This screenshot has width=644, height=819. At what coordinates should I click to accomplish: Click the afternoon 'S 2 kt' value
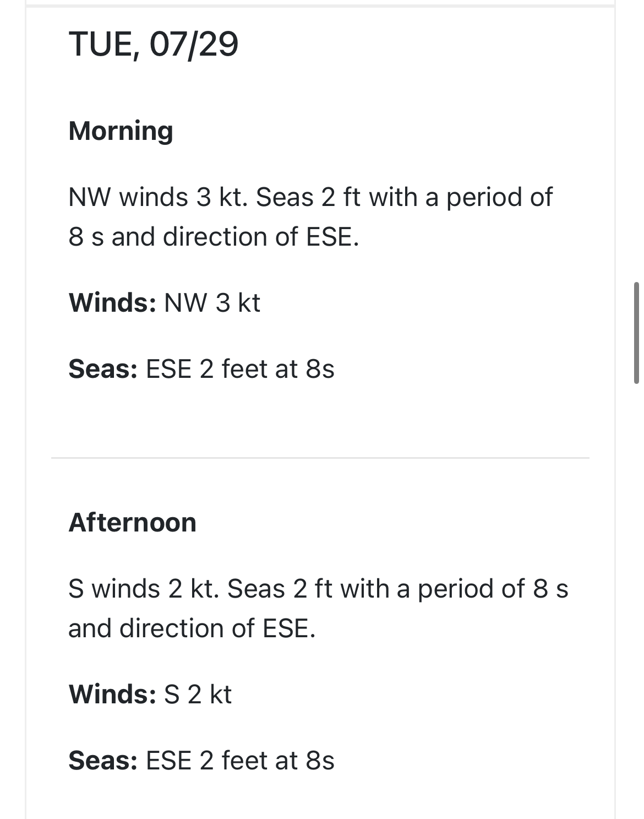click(198, 694)
